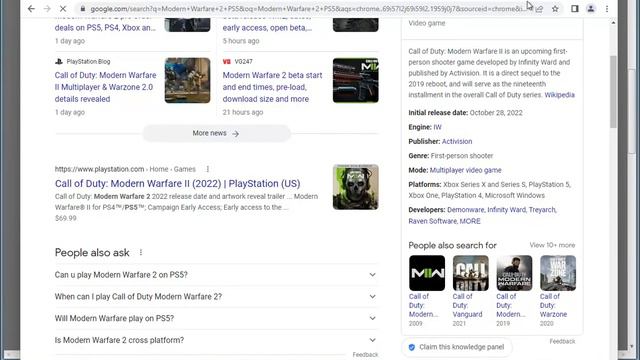Screen dimensions: 640x360
Task: Open 'Modern Warfare 2 beta start and end times' article
Action: pos(272,87)
